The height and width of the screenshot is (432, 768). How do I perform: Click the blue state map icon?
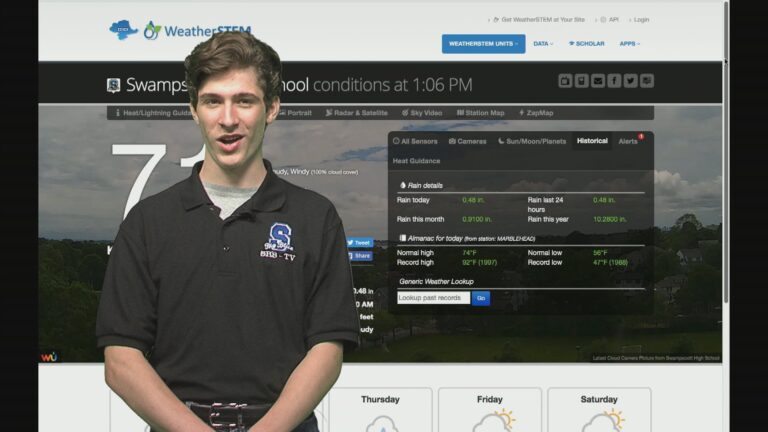[x=123, y=29]
